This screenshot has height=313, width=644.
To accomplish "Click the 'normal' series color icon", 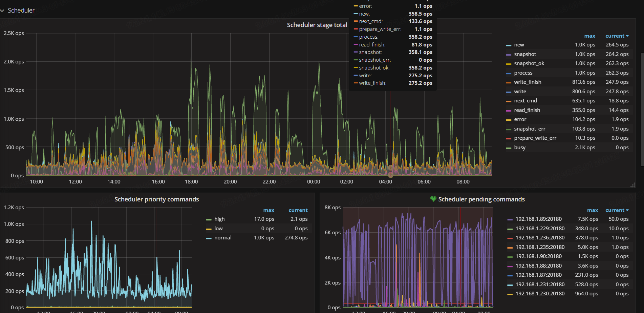I will tap(209, 238).
